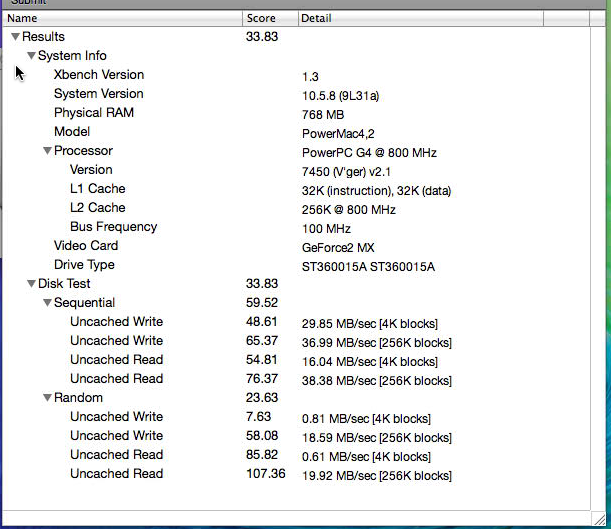
Task: Click PowerPC G4 @ 800 MHz detail
Action: [369, 153]
